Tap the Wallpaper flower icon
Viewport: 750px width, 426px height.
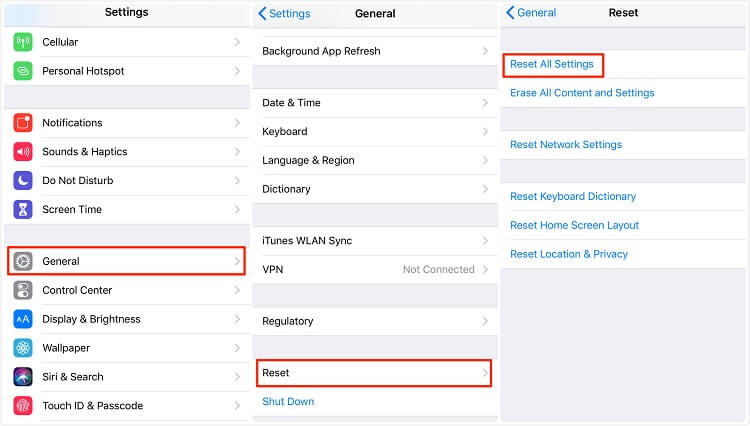(x=23, y=348)
